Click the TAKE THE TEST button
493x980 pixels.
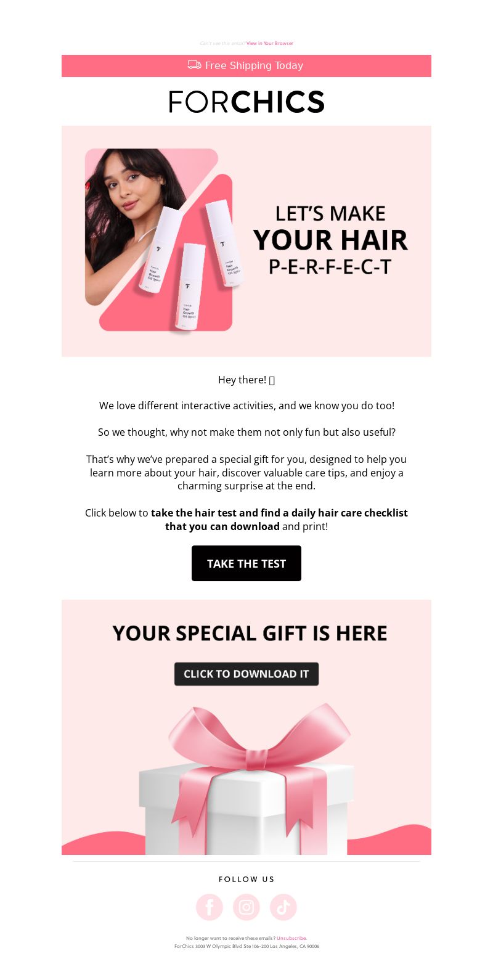pos(246,563)
